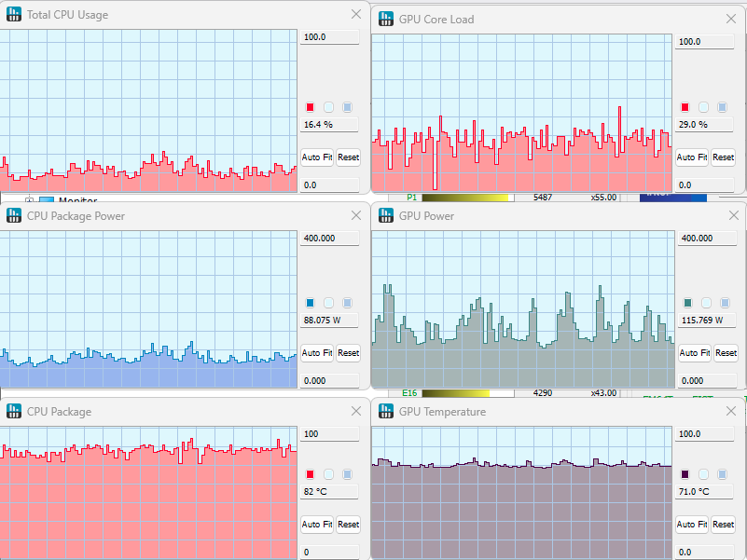Click Auto Fit in CPU Package window
This screenshot has width=747, height=560.
pos(317,525)
